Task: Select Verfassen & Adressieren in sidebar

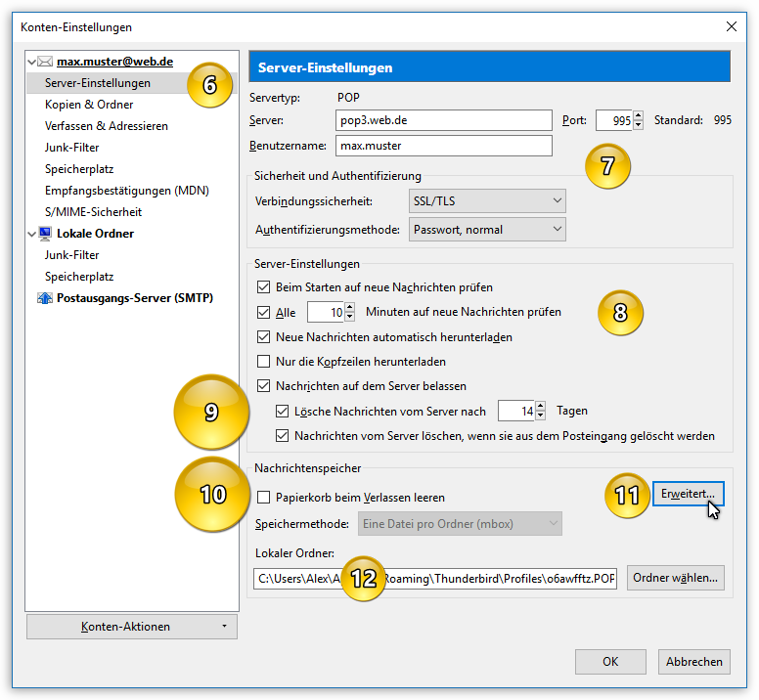Action: (x=107, y=126)
